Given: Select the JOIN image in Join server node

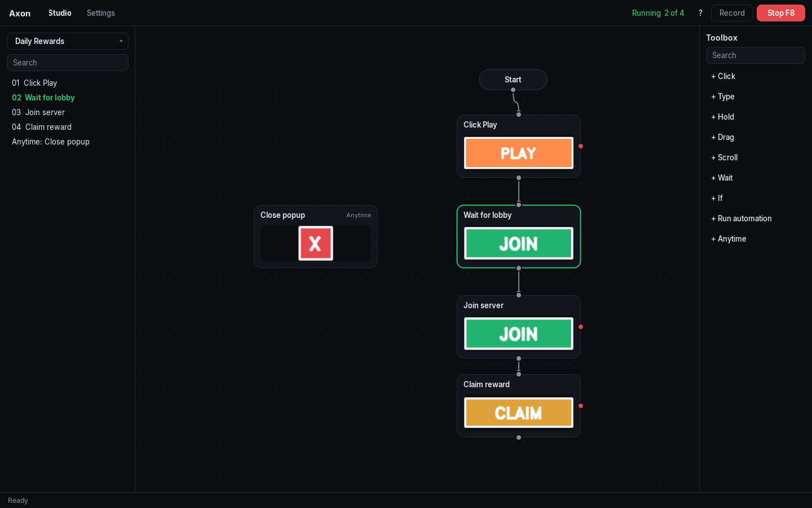Looking at the screenshot, I should pyautogui.click(x=519, y=334).
